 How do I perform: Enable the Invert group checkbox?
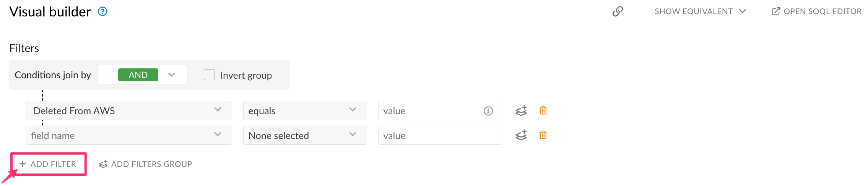pyautogui.click(x=209, y=75)
